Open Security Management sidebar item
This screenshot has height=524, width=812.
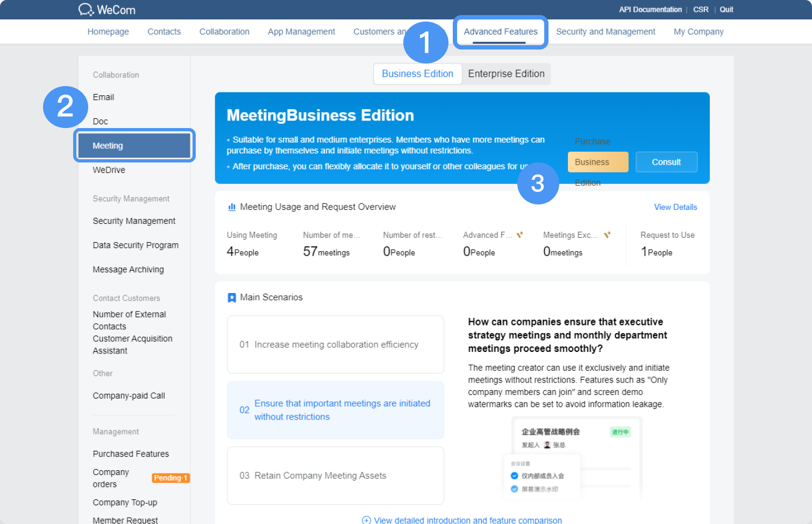coord(134,221)
